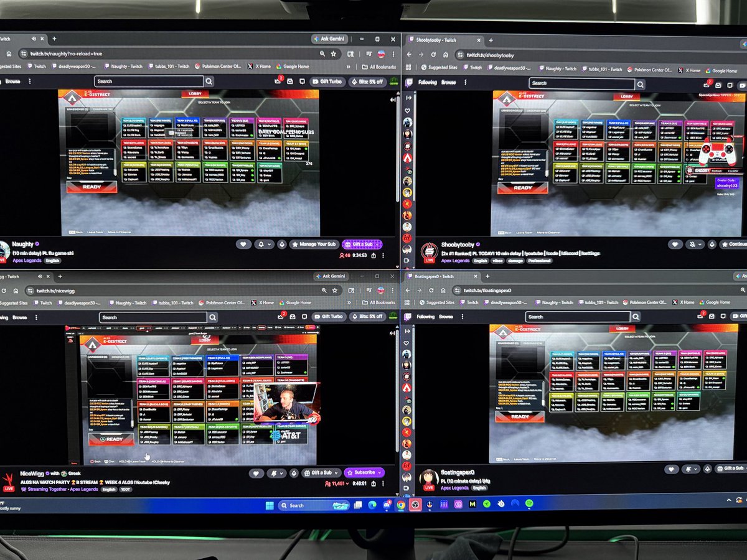Click Manage Your Sub on Naughty channel
747x560 pixels.
click(313, 245)
